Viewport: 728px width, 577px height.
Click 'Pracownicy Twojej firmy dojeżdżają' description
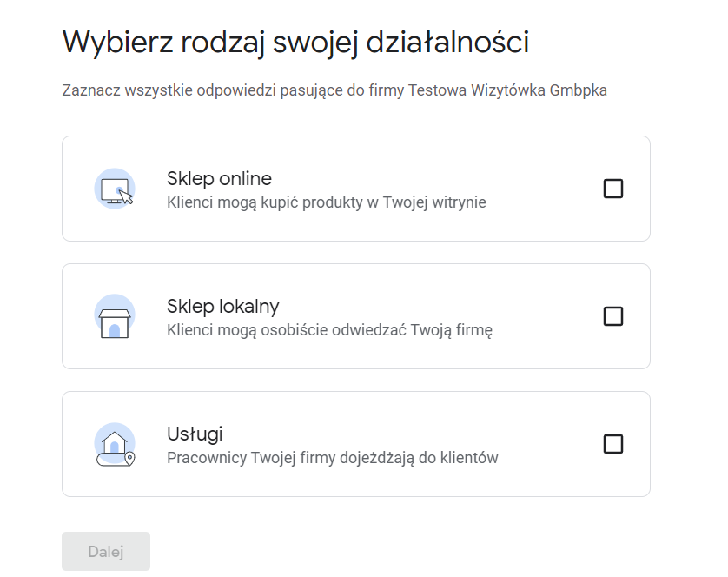(333, 458)
